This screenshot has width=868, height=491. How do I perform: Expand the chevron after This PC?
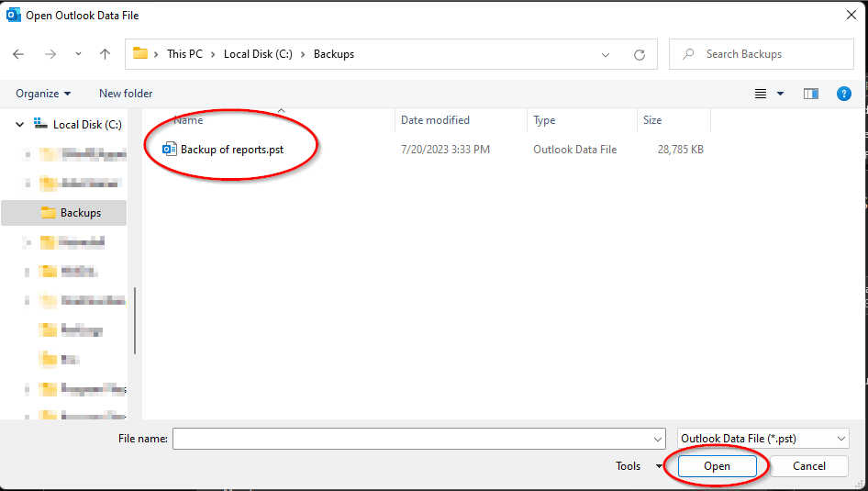(213, 54)
